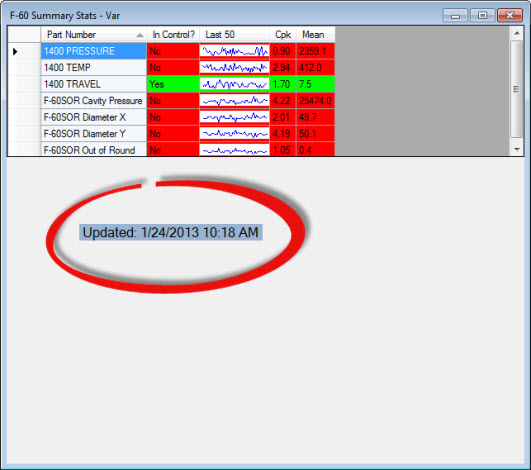Click the scrollbar down arrow
This screenshot has width=531, height=470.
[x=517, y=149]
